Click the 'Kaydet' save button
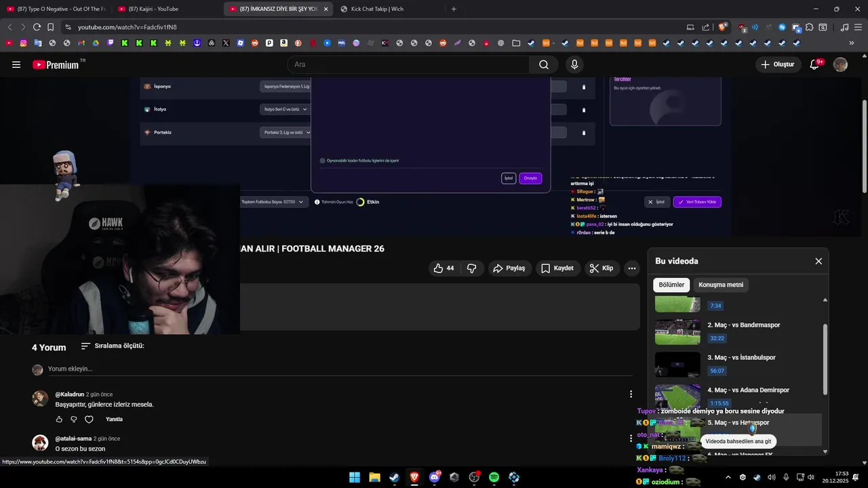Screen dimensions: 868x488 point(557,268)
